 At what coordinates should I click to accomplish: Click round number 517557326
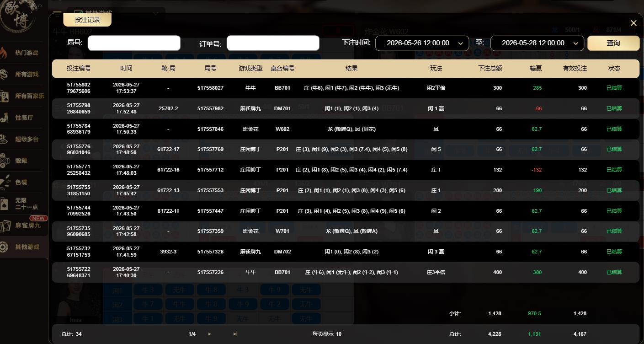coord(210,252)
